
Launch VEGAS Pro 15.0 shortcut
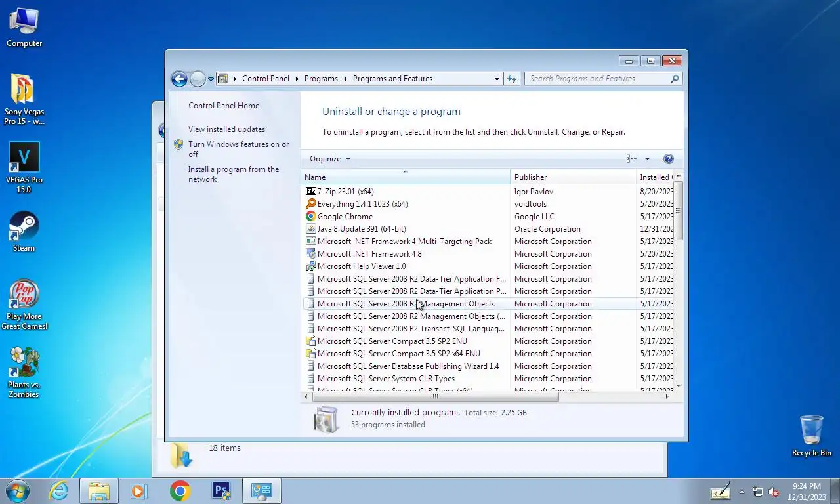point(24,167)
